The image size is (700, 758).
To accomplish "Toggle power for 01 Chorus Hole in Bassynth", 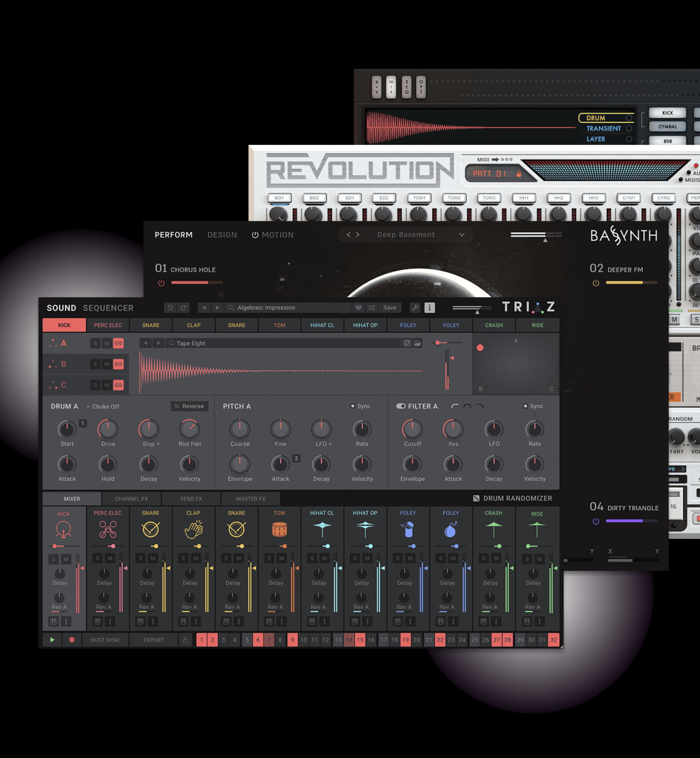I will point(161,283).
